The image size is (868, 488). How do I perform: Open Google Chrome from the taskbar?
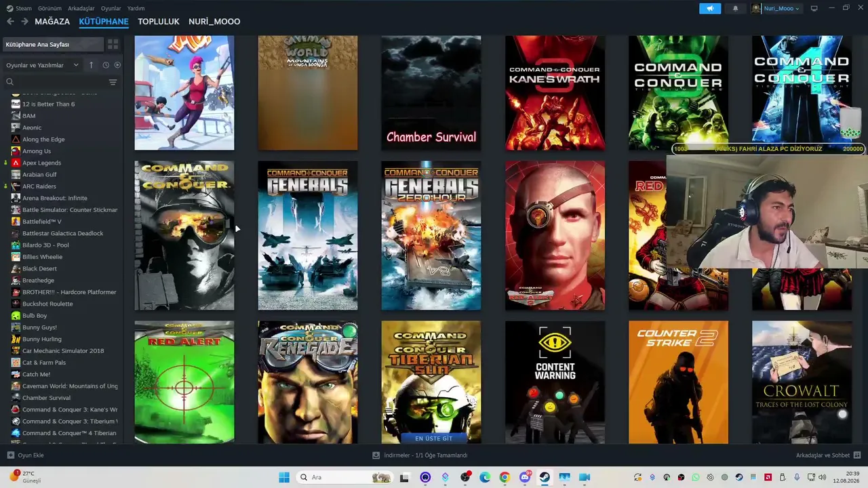point(505,477)
